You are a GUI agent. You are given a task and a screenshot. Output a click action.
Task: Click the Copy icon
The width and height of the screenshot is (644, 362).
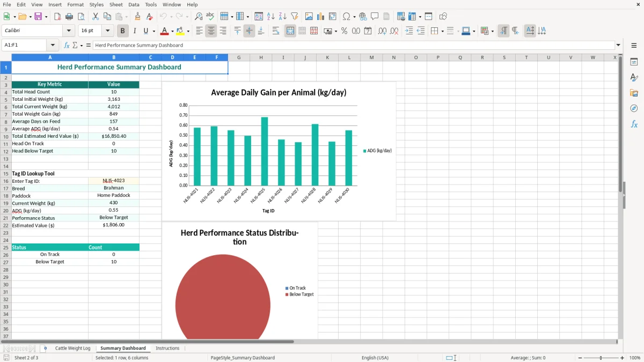107,17
